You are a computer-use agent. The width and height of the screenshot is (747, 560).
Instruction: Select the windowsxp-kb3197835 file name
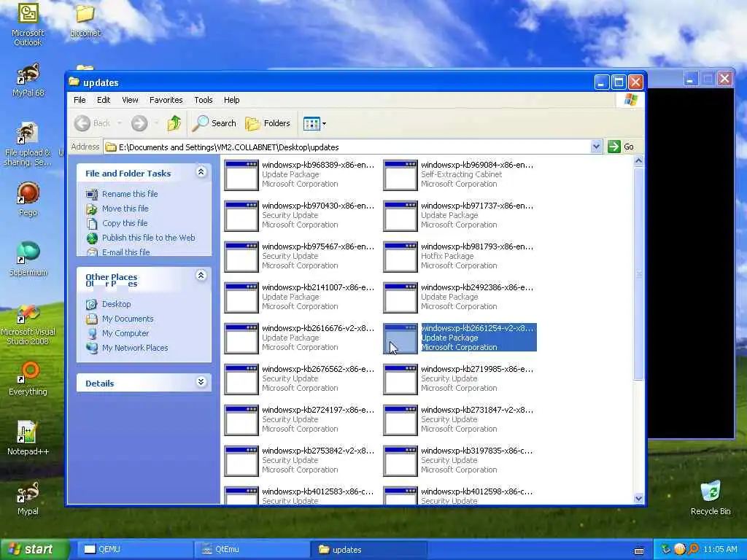[477, 451]
